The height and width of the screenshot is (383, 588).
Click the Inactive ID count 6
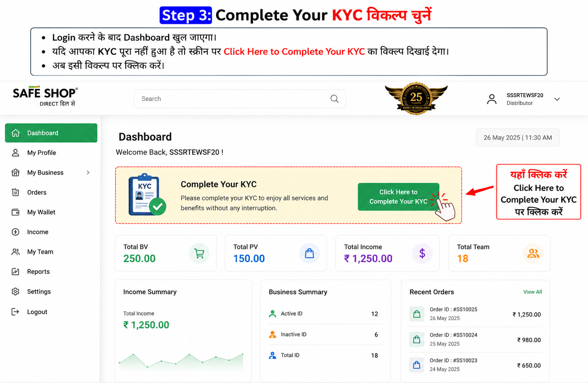376,335
